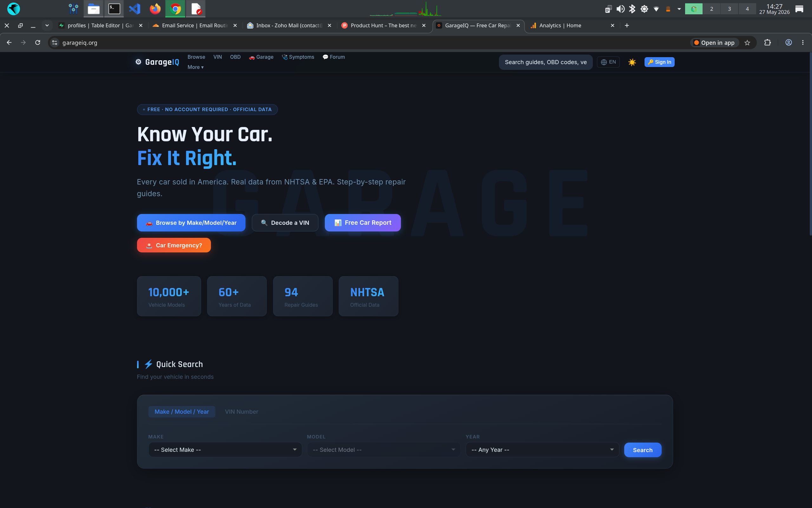This screenshot has height=508, width=812.
Task: Expand the system tray hidden icons arrow
Action: pos(679,9)
